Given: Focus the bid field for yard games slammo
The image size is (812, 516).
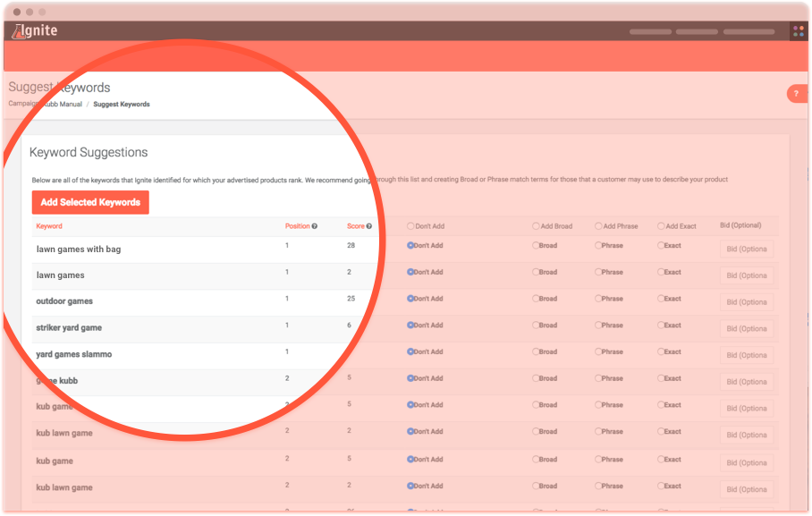Looking at the screenshot, I should tap(747, 355).
